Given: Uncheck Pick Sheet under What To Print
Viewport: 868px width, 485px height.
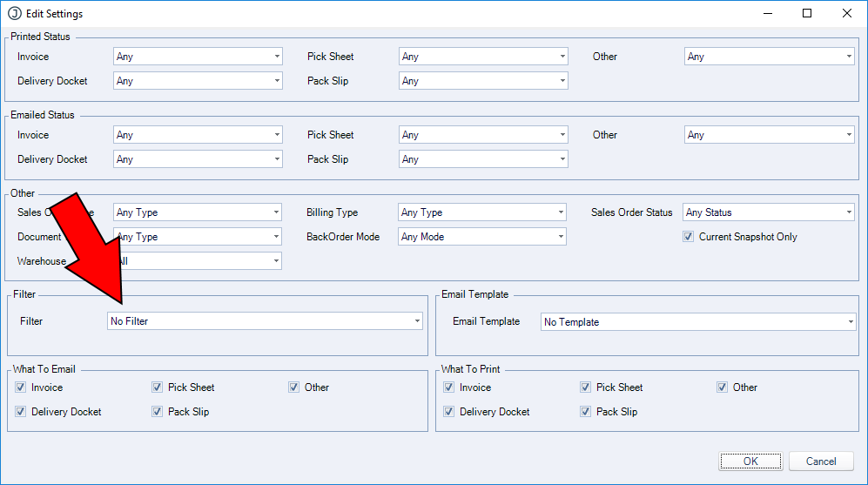Looking at the screenshot, I should [586, 387].
